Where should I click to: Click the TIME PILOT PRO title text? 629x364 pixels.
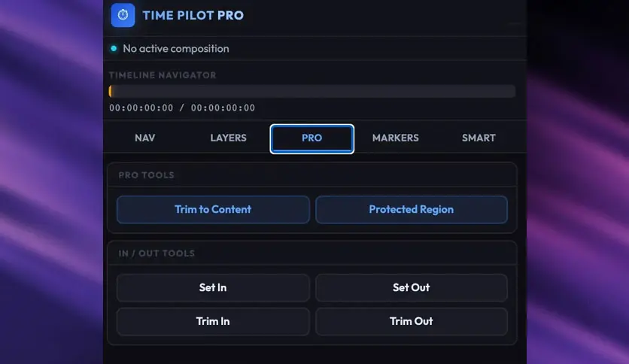pyautogui.click(x=193, y=15)
